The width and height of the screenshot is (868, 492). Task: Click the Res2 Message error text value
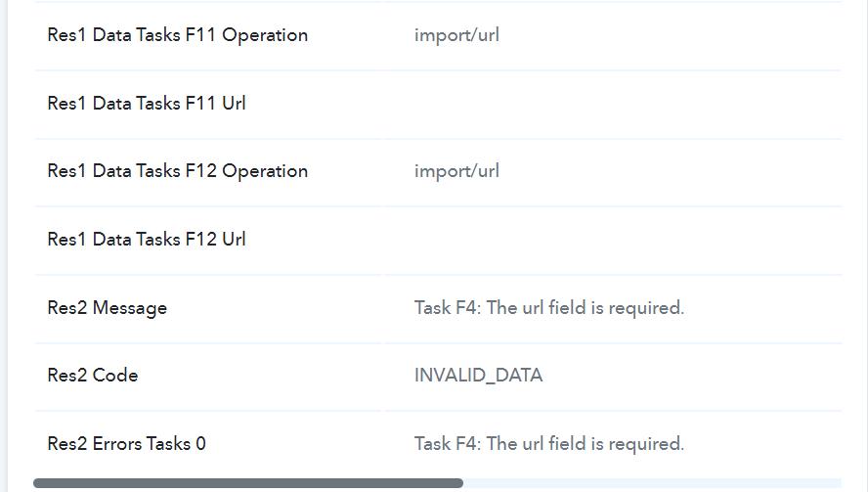click(x=549, y=307)
